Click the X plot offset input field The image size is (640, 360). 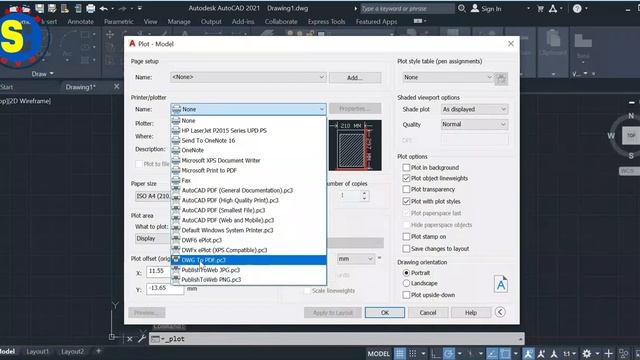165,271
